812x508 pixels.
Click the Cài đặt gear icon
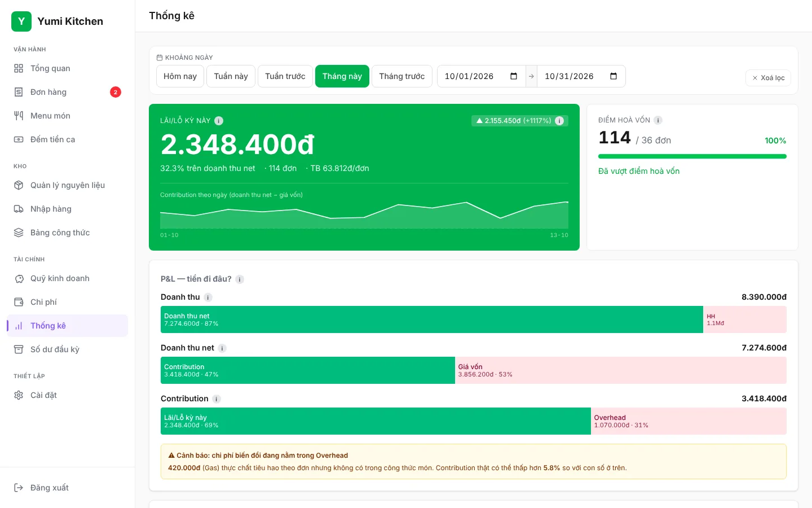pos(19,395)
